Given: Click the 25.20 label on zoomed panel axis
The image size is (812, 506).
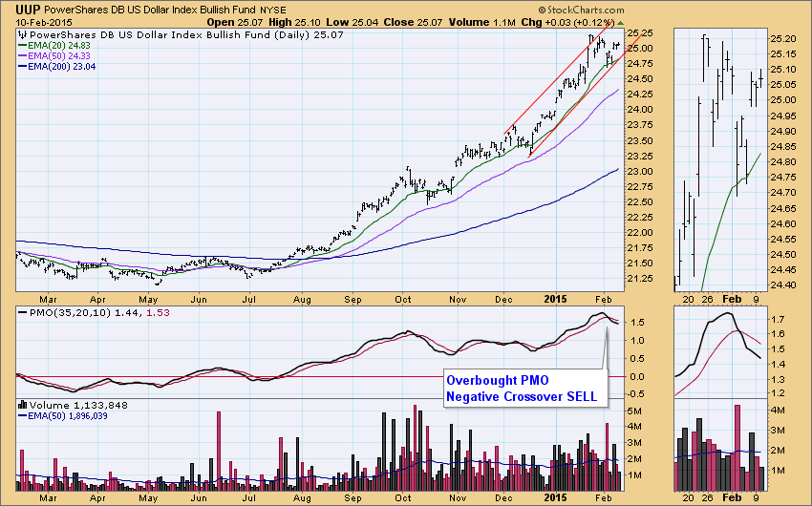Looking at the screenshot, I should click(x=783, y=39).
